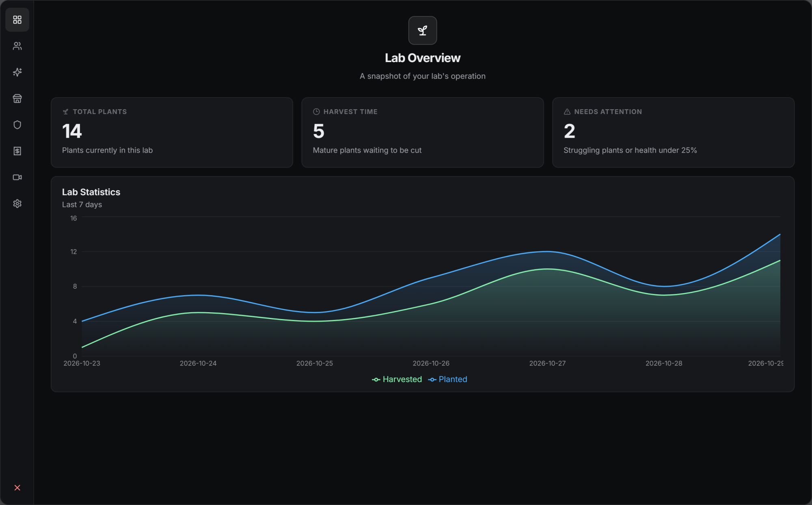Open the dashboard grid icon in sidebar
Screen dimensions: 812x505
(17, 19)
